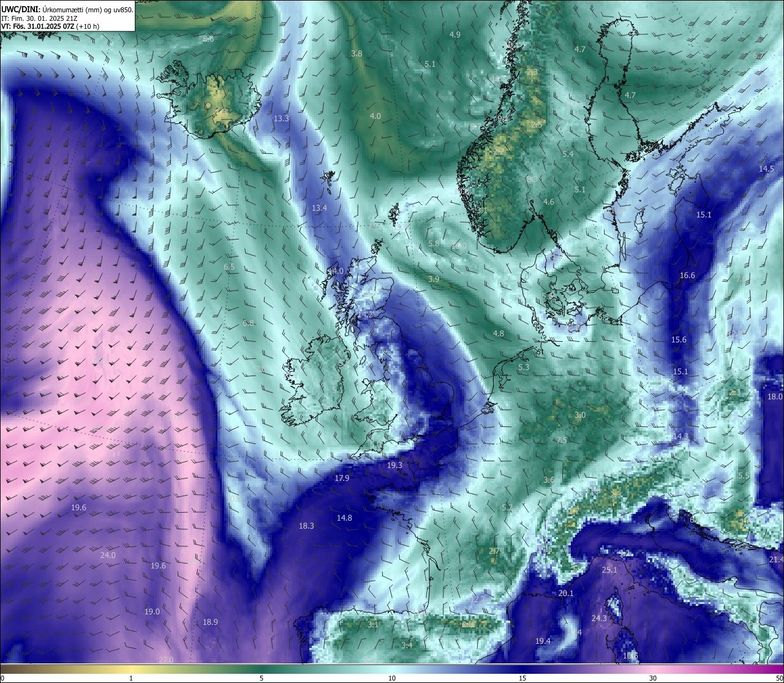
Task: Click the 10.6 value near the bottom
Action: pyautogui.click(x=630, y=656)
